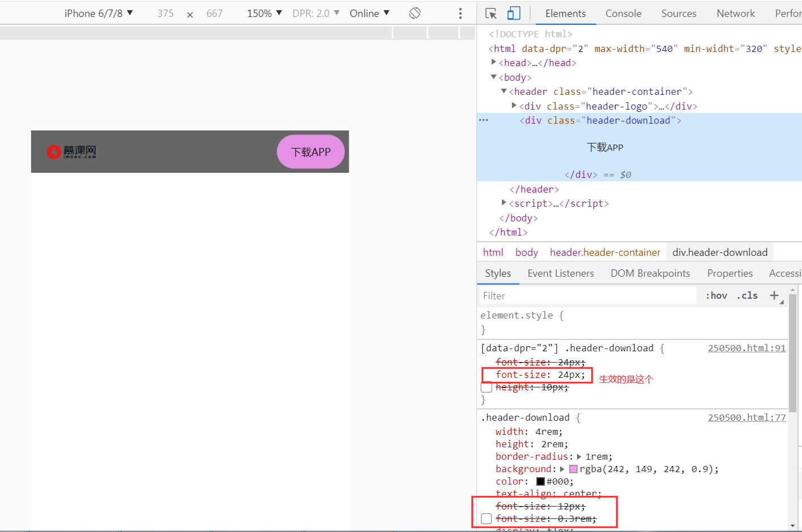Click the height: 2rem declaration

[532, 444]
